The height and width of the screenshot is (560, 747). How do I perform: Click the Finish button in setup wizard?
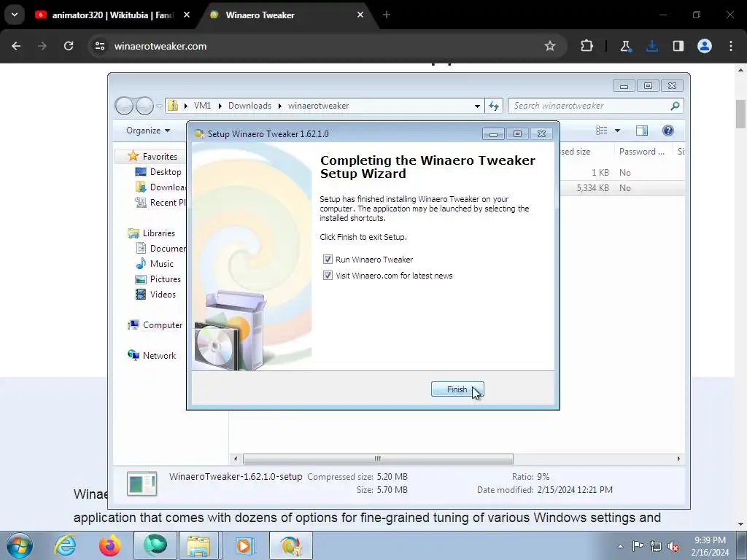pyautogui.click(x=457, y=389)
